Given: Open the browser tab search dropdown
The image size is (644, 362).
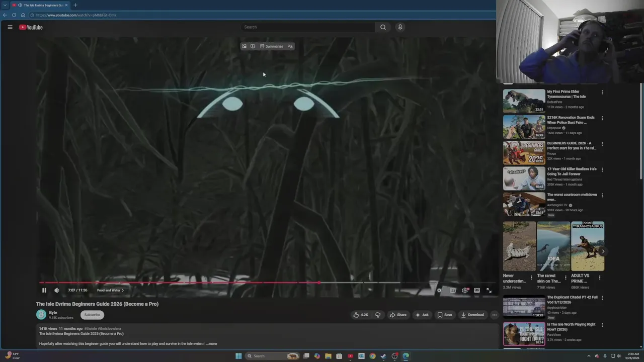Looking at the screenshot, I should pos(5,5).
